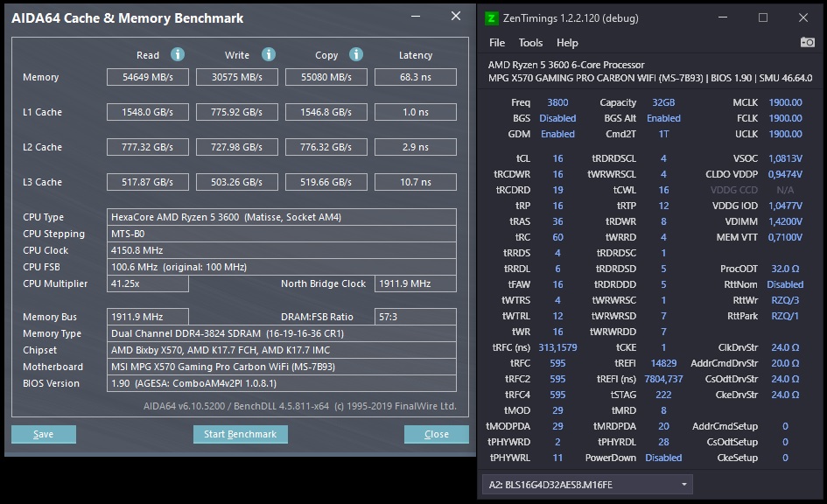
Task: Click the L1 Cache read 1548.0 GB/s
Action: (148, 112)
